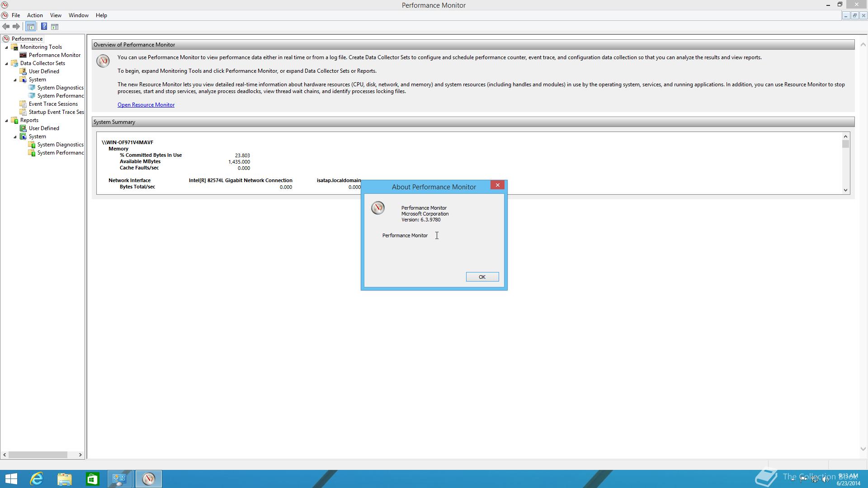Click the Reports folder icon
Image resolution: width=868 pixels, height=488 pixels.
pos(15,120)
